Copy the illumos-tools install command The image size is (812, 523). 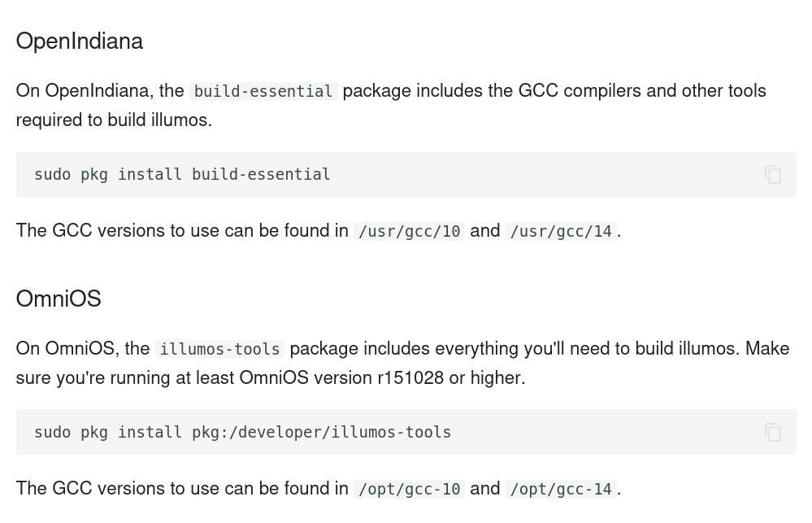pos(772,433)
